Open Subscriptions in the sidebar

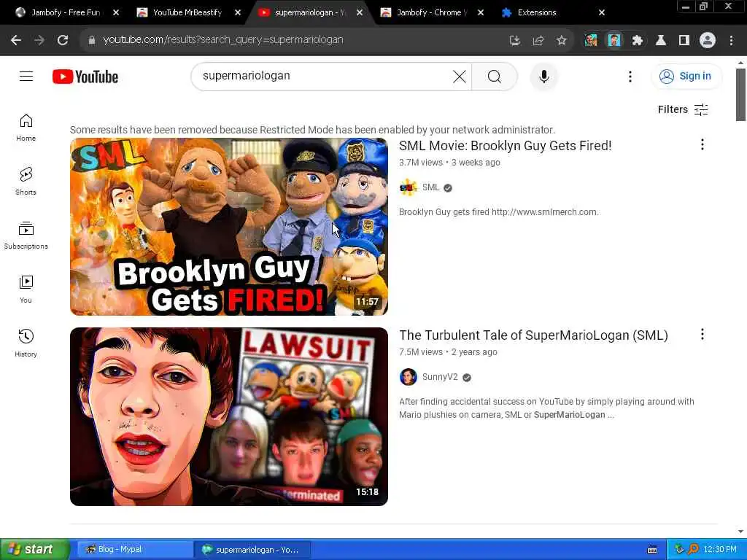coord(26,236)
